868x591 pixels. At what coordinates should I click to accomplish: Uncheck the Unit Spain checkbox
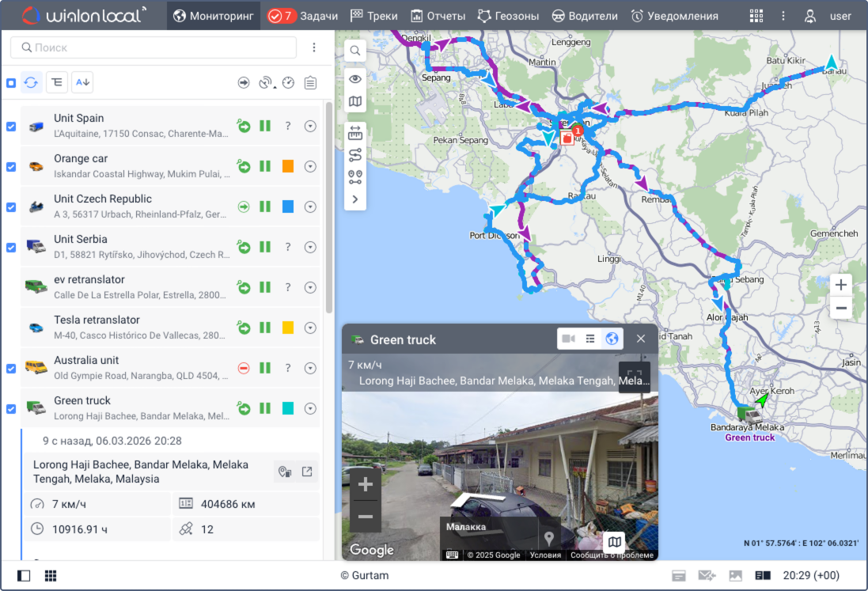pyautogui.click(x=11, y=126)
